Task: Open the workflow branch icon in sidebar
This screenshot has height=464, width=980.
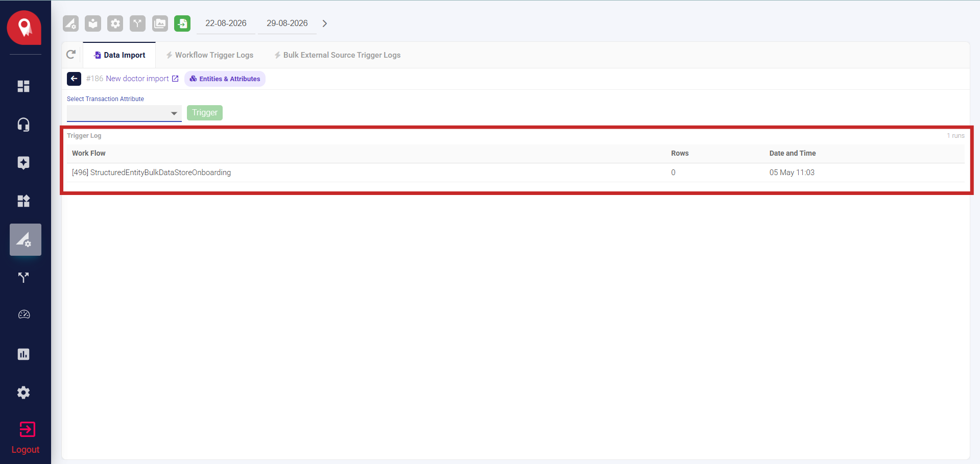Action: 23,278
